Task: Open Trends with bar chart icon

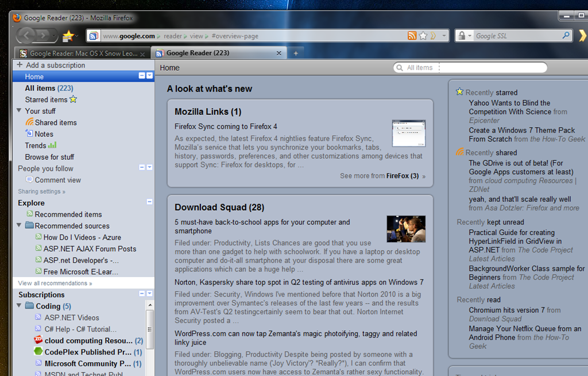Action: point(41,145)
